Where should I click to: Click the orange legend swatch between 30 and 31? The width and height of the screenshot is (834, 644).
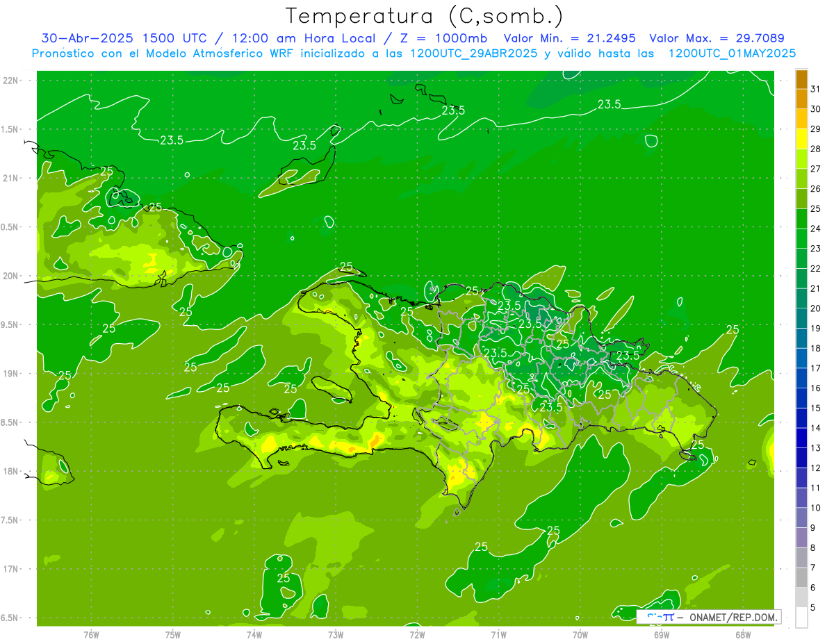point(801,99)
